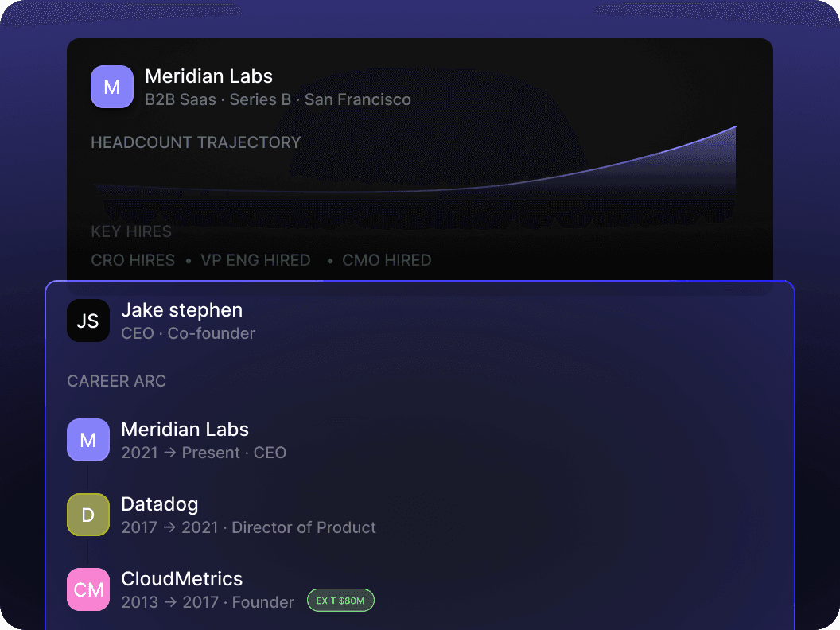Click the HEADCOUNT TRAJECTORY heading

[x=196, y=142]
